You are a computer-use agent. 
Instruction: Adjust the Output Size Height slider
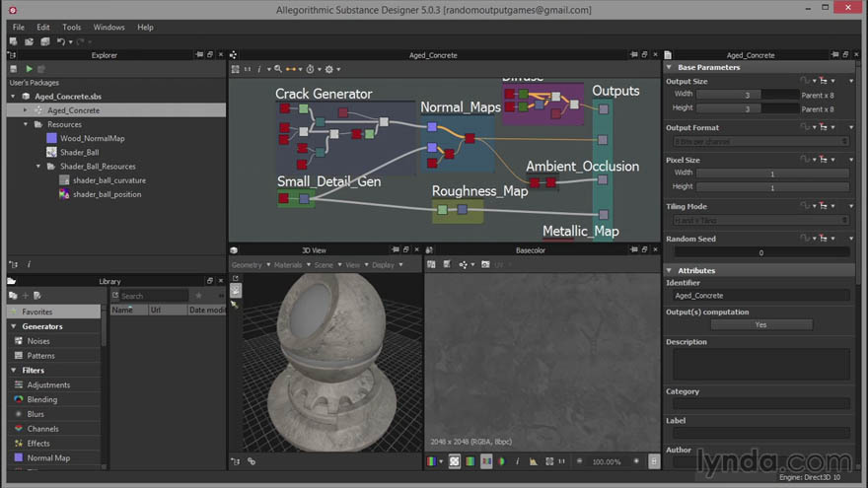tap(748, 109)
